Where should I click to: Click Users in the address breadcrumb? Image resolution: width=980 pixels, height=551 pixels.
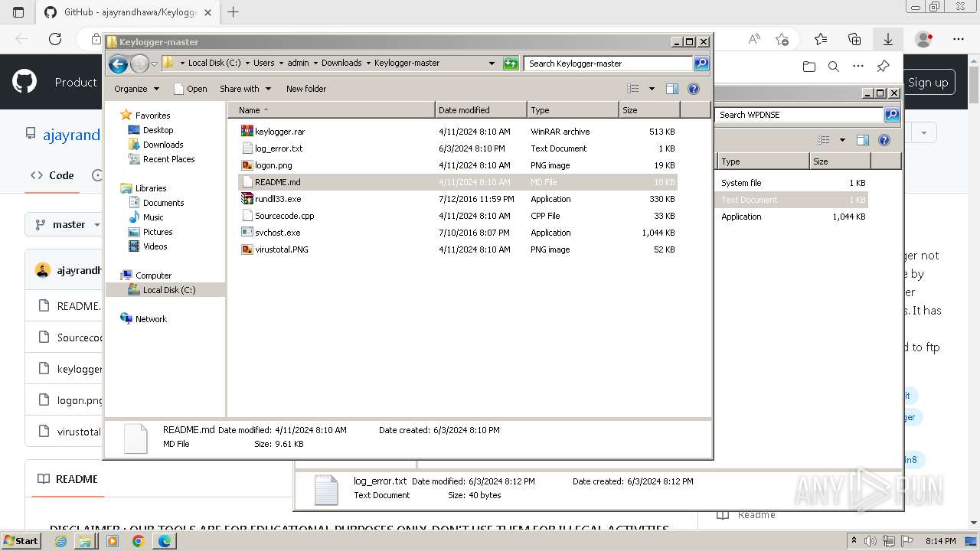[263, 64]
